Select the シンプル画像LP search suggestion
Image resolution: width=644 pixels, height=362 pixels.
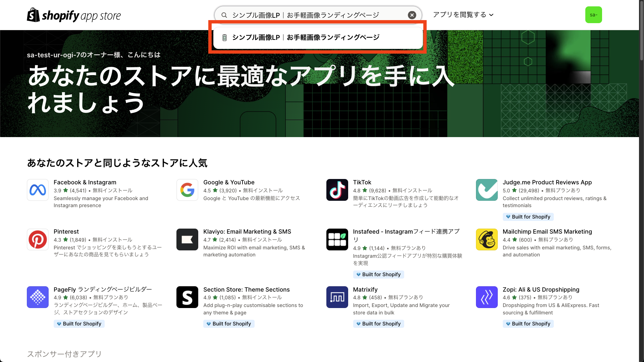[306, 37]
